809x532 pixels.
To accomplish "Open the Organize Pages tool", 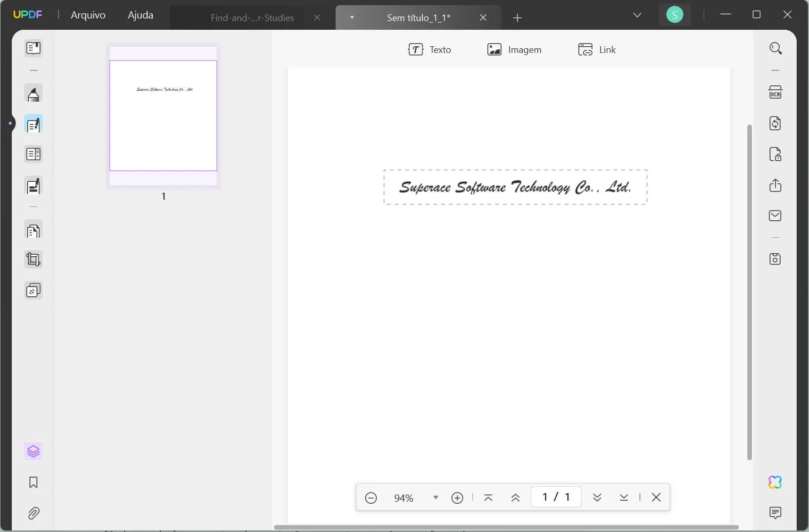I will pyautogui.click(x=33, y=231).
